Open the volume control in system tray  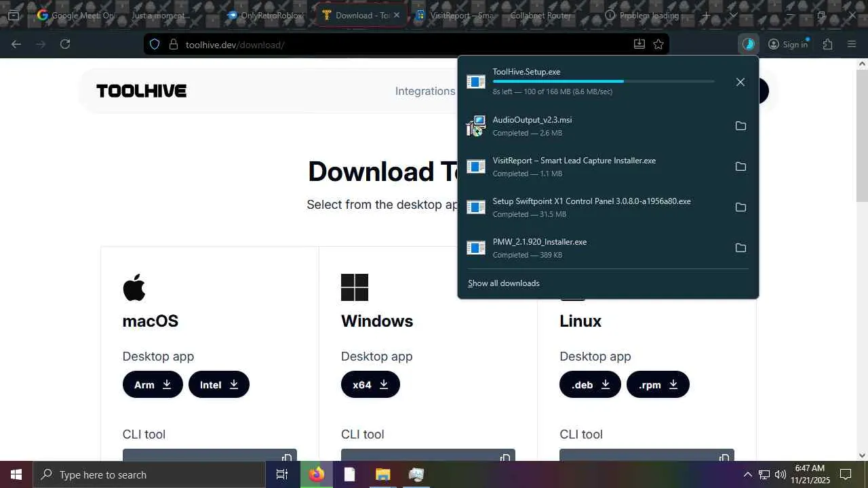tap(780, 474)
